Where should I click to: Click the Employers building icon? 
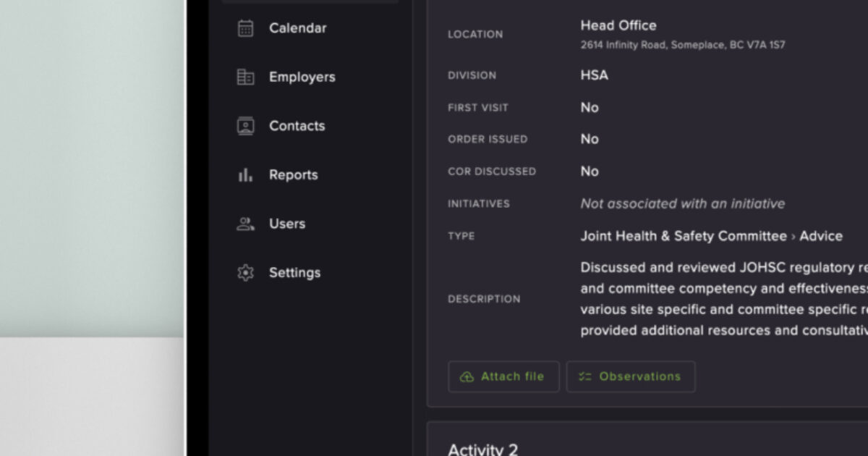pos(246,77)
